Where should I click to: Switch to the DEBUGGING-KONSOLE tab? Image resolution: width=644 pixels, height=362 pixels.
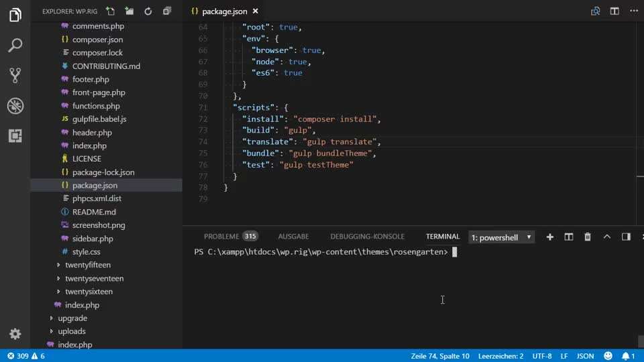(367, 237)
